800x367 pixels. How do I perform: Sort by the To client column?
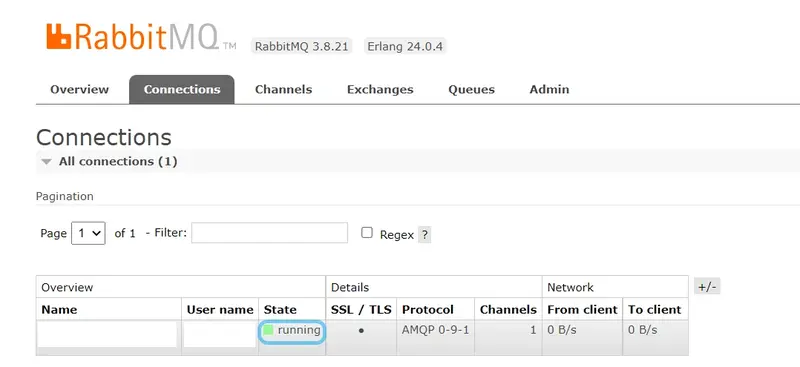(x=655, y=309)
